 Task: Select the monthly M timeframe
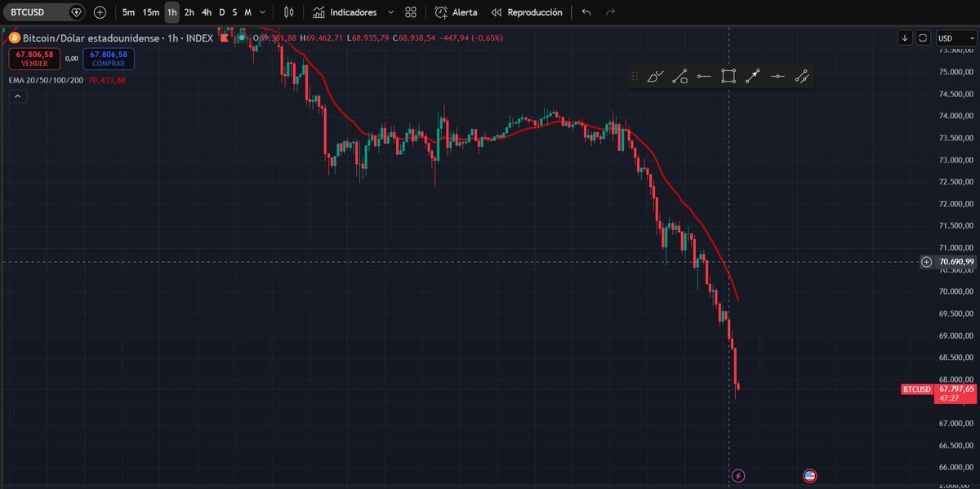pos(247,12)
